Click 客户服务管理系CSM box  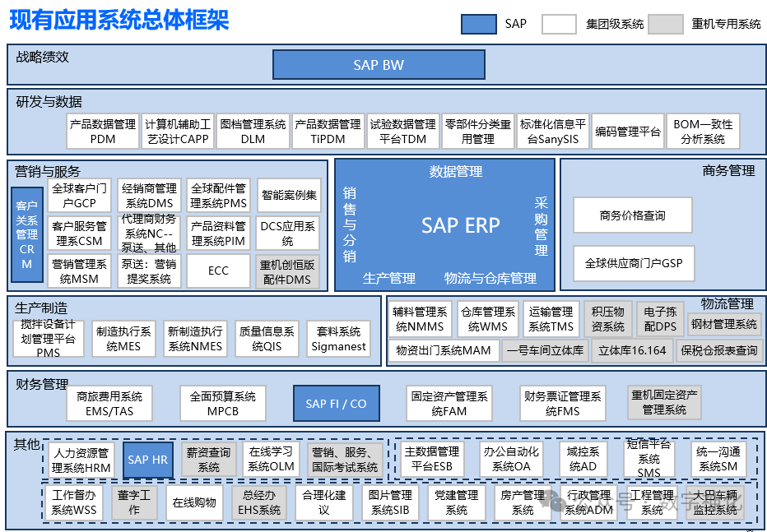(x=79, y=234)
